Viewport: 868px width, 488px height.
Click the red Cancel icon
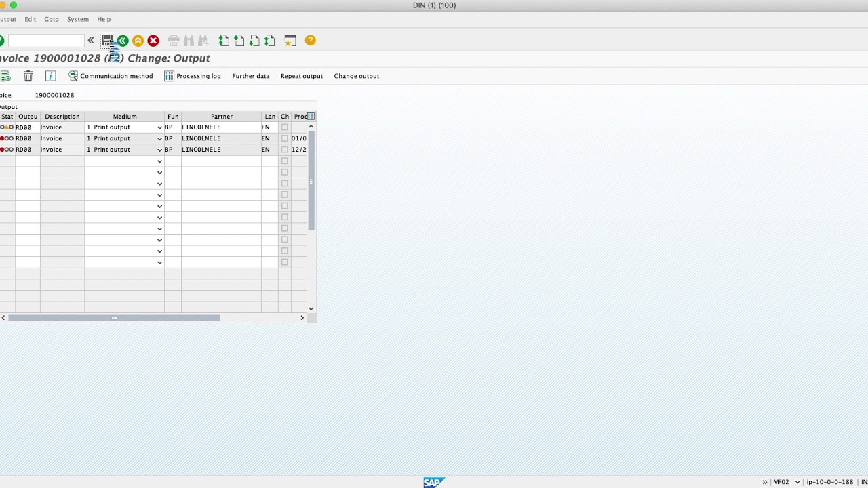point(153,41)
